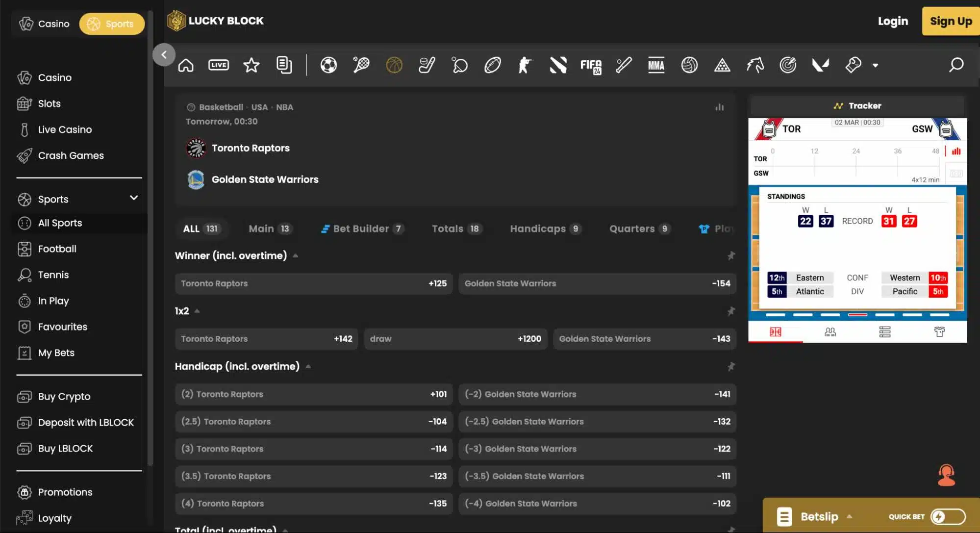
Task: Select the horse racing sport icon
Action: click(x=755, y=65)
